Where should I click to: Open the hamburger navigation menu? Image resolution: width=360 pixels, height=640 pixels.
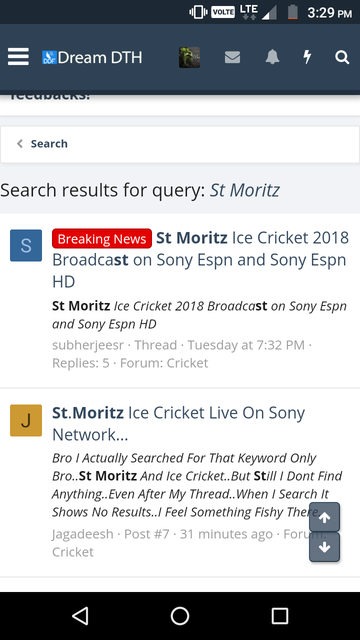18,57
